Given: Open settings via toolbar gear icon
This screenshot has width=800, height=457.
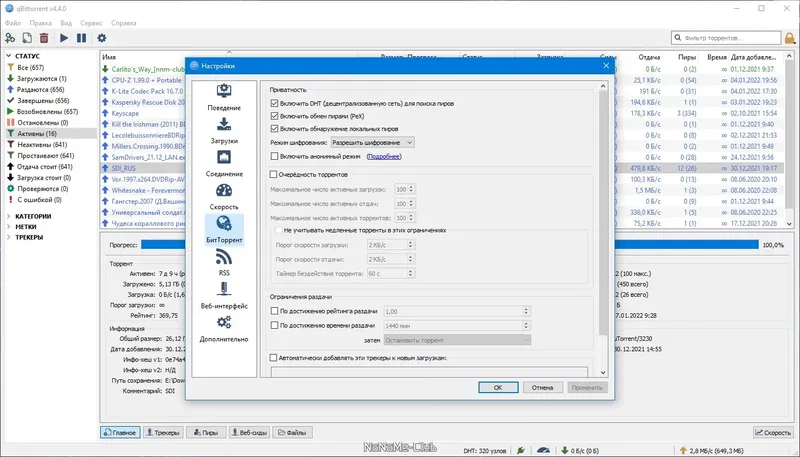Looking at the screenshot, I should [102, 38].
